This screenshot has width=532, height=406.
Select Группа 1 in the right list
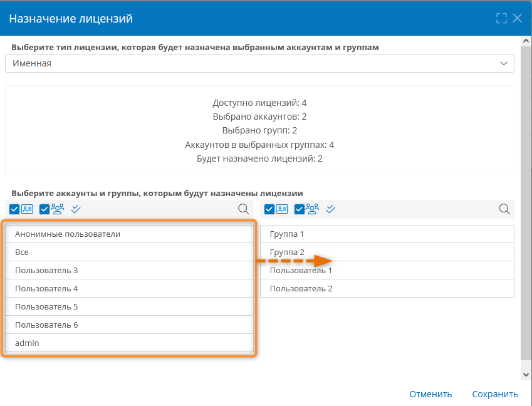click(x=387, y=234)
